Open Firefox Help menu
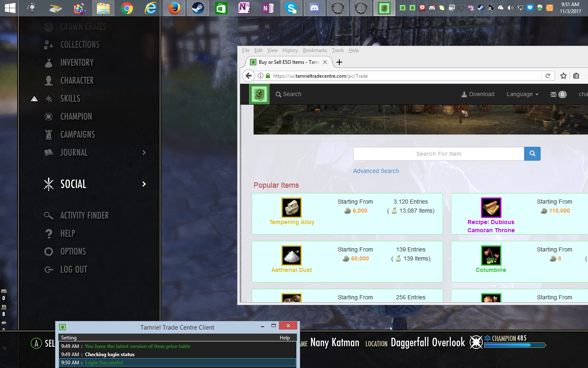Screen dimensions: 588x368 pos(354,50)
